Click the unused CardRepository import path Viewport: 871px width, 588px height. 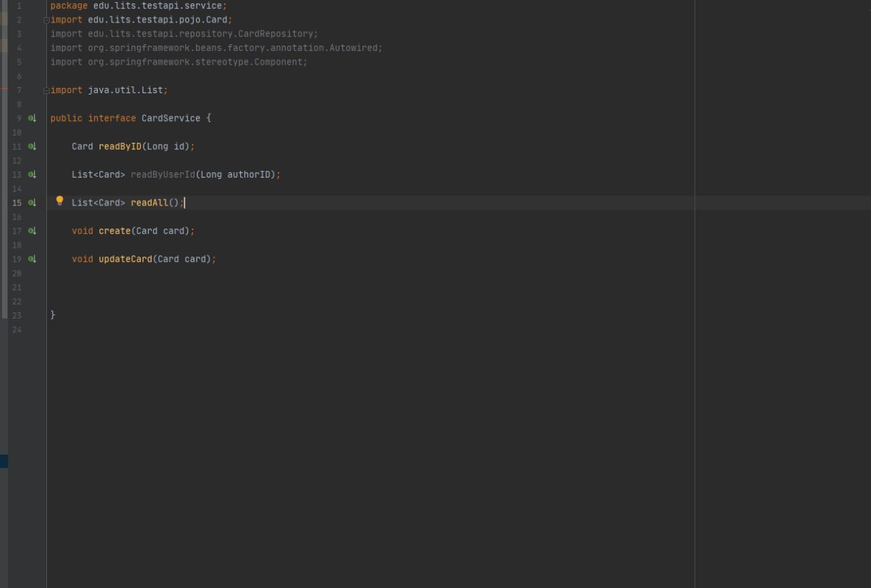pos(200,34)
